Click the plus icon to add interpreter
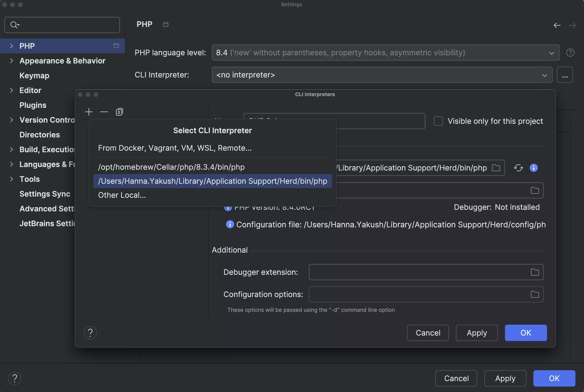The height and width of the screenshot is (392, 584). coord(89,112)
